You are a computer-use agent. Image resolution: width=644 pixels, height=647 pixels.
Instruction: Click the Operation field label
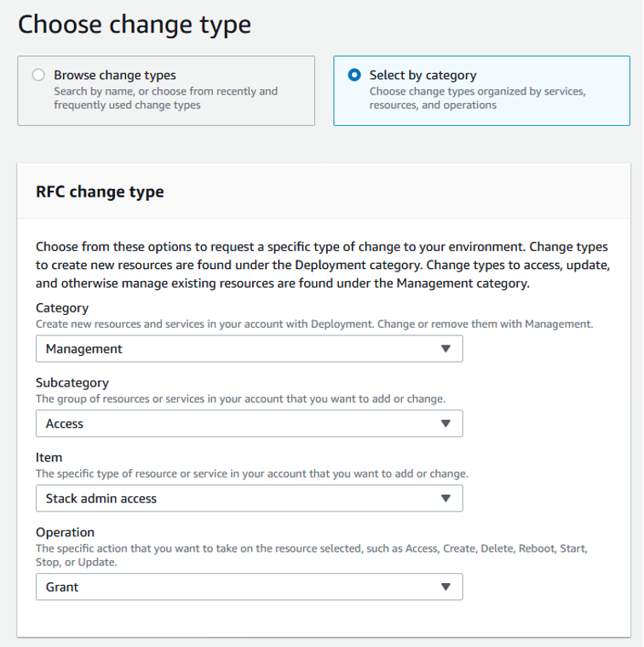pos(65,533)
